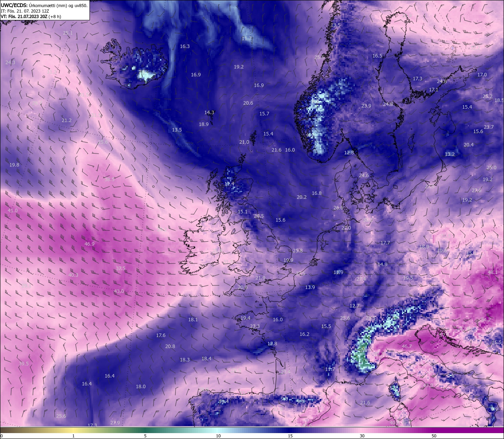Viewport: 504px width, 439px height.
Task: Click the 27.9 value near the map's bottom edge
Action: pyautogui.click(x=115, y=423)
